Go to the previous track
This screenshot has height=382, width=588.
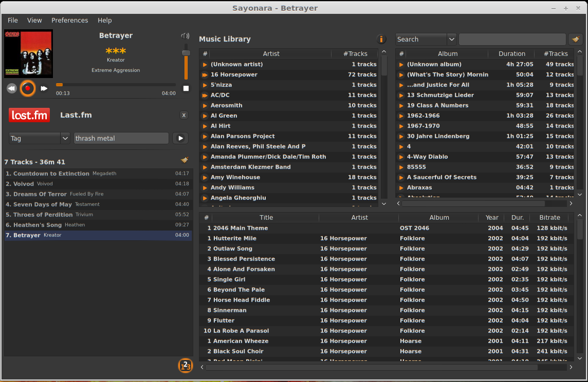(12, 88)
